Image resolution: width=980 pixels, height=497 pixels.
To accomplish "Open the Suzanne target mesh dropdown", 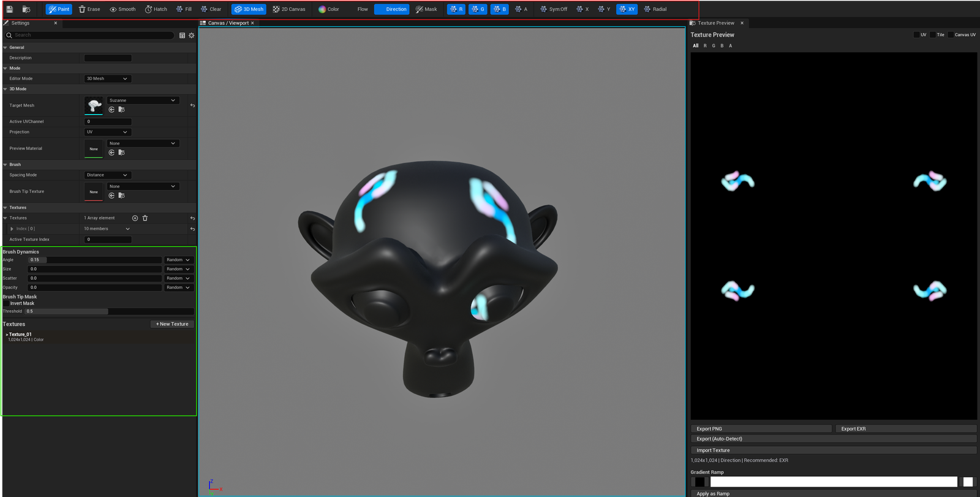I will [143, 101].
